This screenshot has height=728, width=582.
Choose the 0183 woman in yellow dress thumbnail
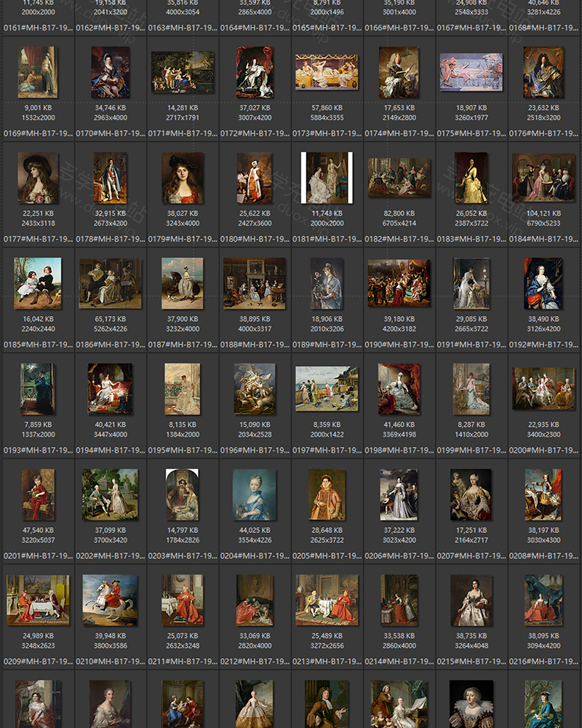click(x=471, y=178)
